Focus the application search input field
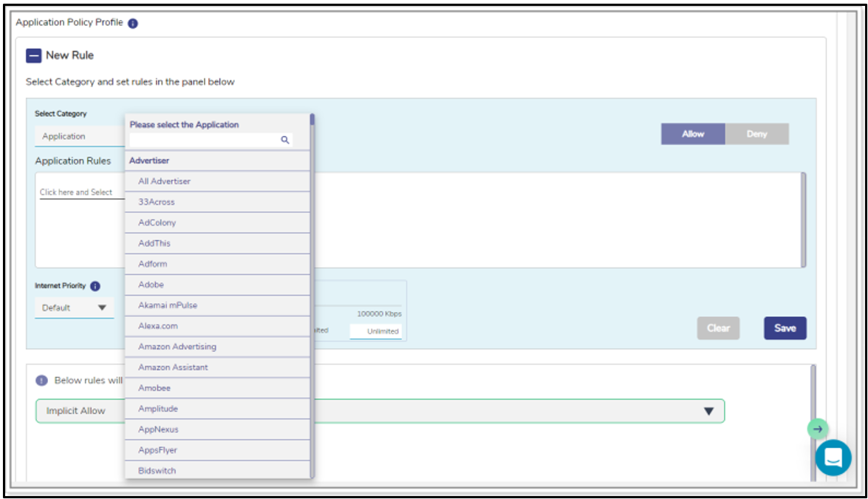The image size is (868, 499). click(x=204, y=140)
